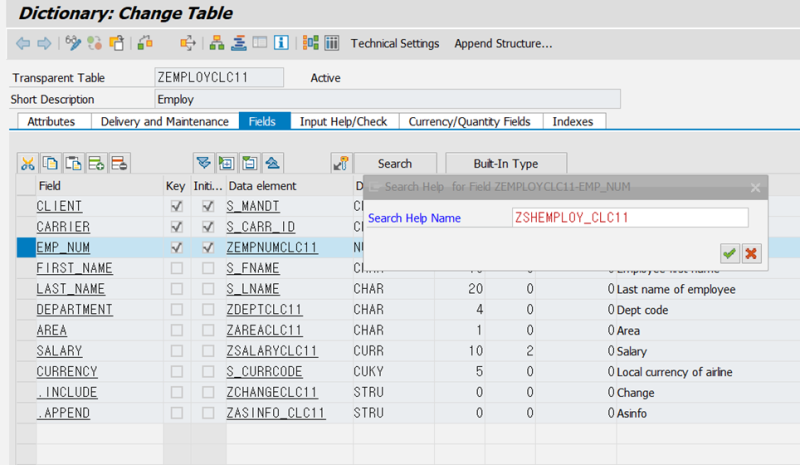Click the graphic relationship diagram icon
Viewport: 800px width, 465px height.
click(310, 43)
